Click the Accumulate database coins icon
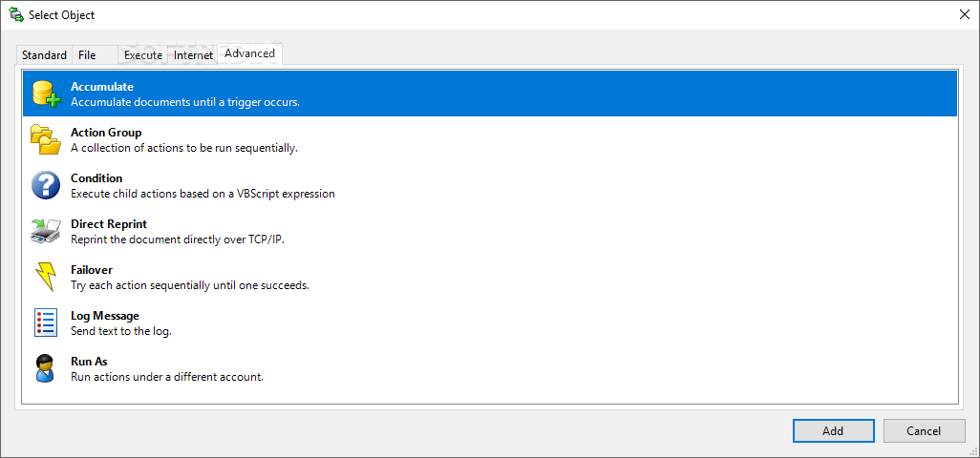The width and height of the screenshot is (980, 458). [46, 94]
